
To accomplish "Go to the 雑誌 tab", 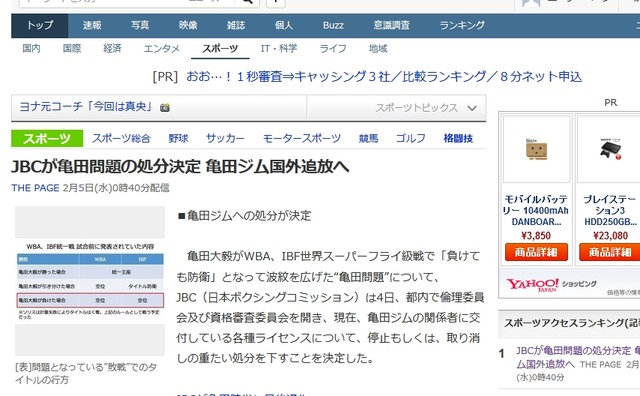I will pos(236,25).
